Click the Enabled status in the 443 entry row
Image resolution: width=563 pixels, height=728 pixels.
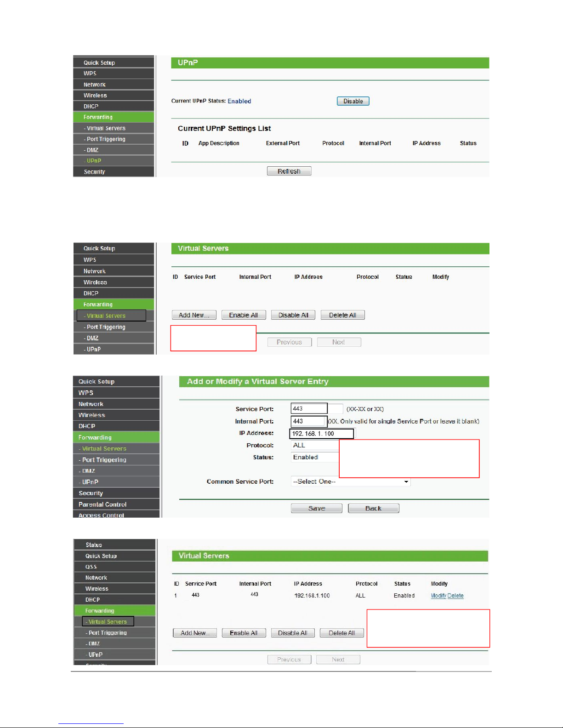tap(404, 596)
